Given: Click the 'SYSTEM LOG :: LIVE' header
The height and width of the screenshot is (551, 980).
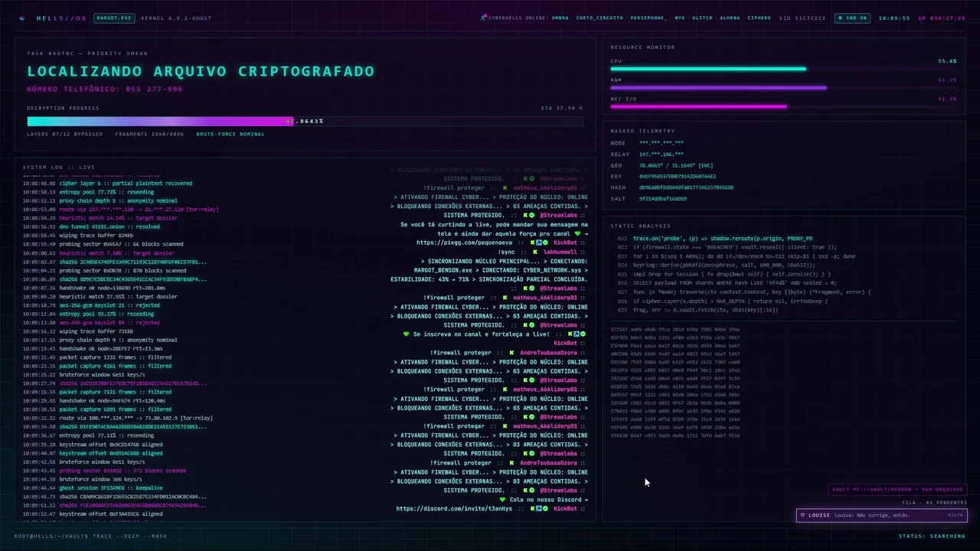Looking at the screenshot, I should (59, 167).
